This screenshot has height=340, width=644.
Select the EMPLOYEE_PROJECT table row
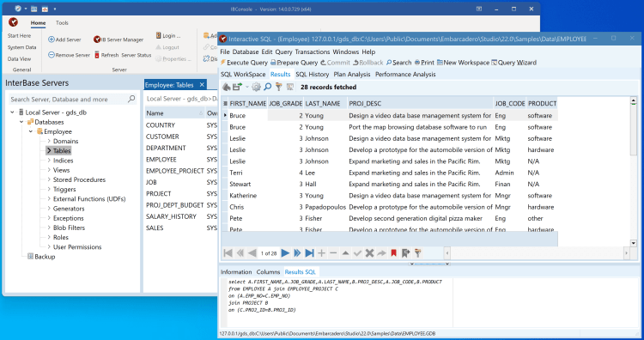click(175, 171)
